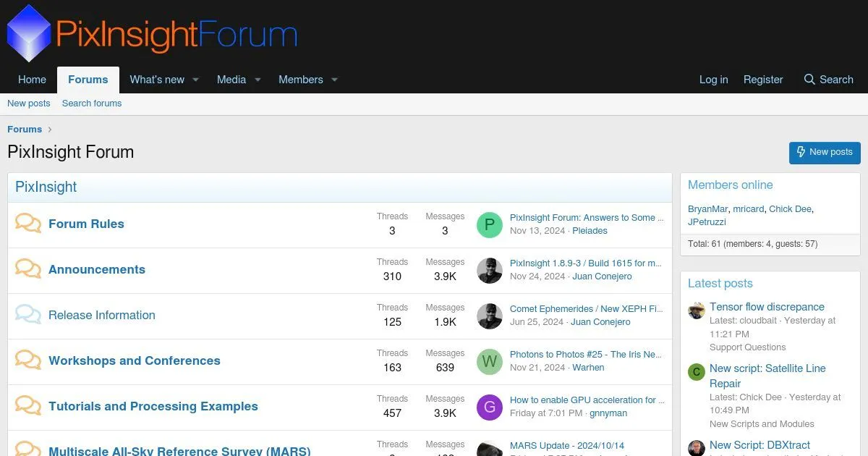This screenshot has width=868, height=456.
Task: Click the green W avatar for Warhen
Action: click(x=490, y=362)
